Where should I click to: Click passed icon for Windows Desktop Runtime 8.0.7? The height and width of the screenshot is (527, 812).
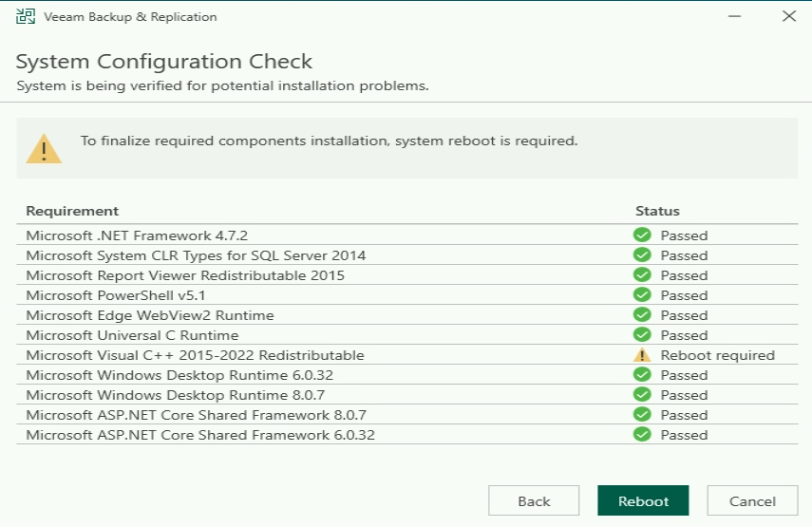[643, 395]
